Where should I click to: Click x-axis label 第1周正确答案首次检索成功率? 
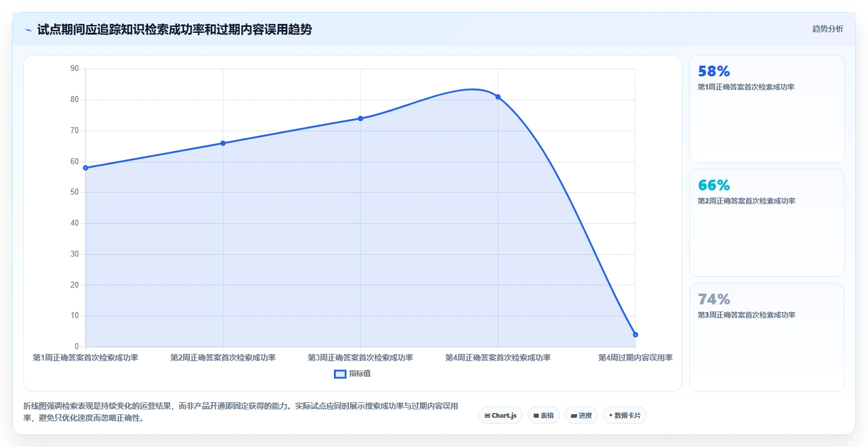coord(85,357)
